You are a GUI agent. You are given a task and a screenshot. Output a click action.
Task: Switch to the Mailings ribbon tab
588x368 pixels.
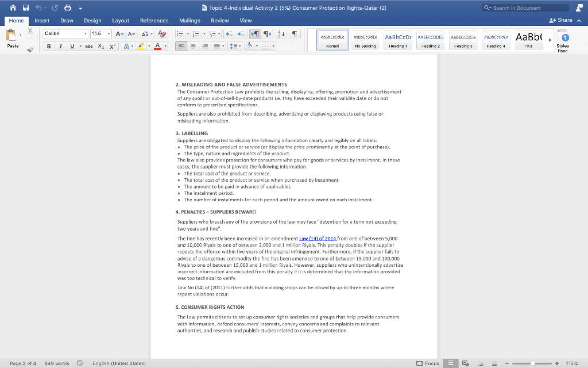(191, 20)
